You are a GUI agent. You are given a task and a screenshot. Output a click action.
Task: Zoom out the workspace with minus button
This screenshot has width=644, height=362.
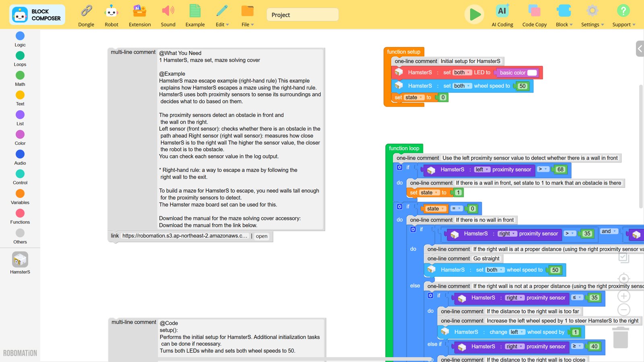[624, 310]
